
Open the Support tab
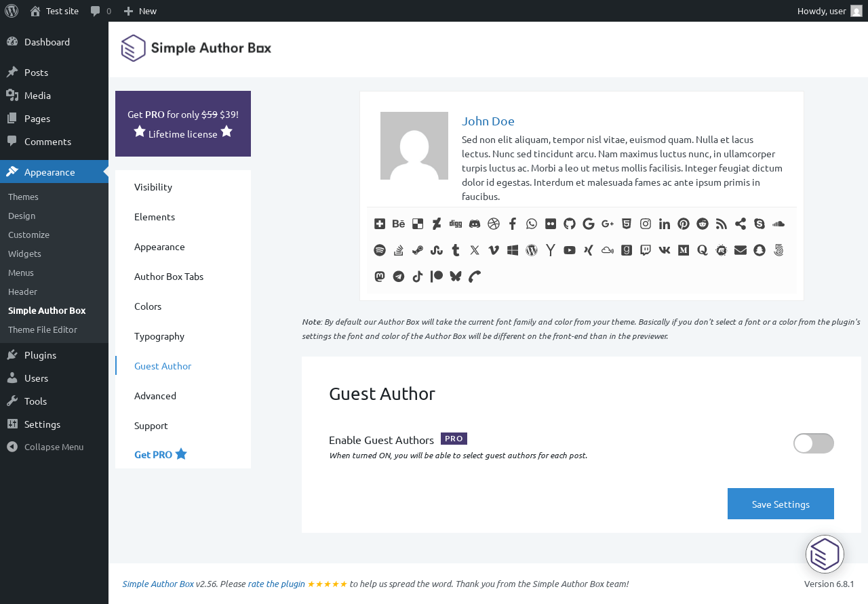pyautogui.click(x=183, y=425)
